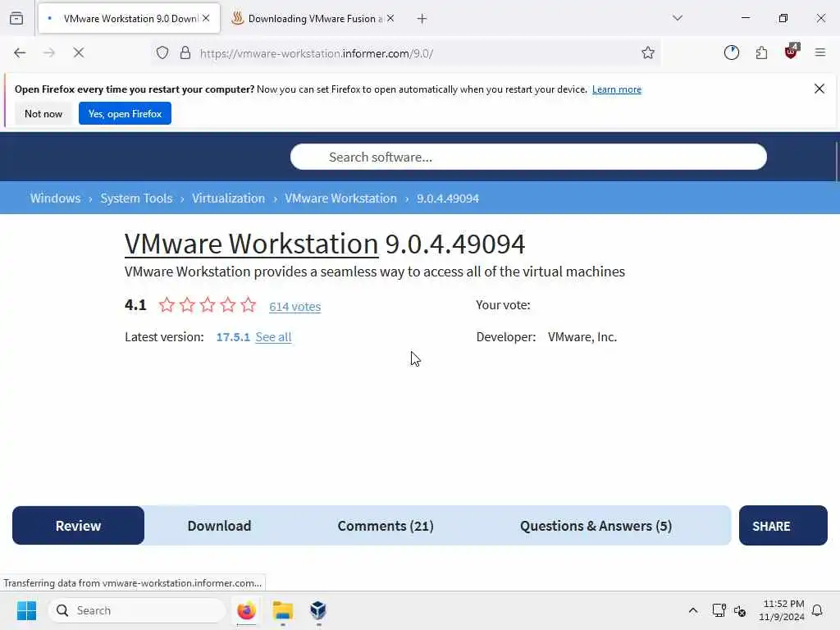The height and width of the screenshot is (630, 840).
Task: Click Yes, open Firefox button
Action: (125, 113)
